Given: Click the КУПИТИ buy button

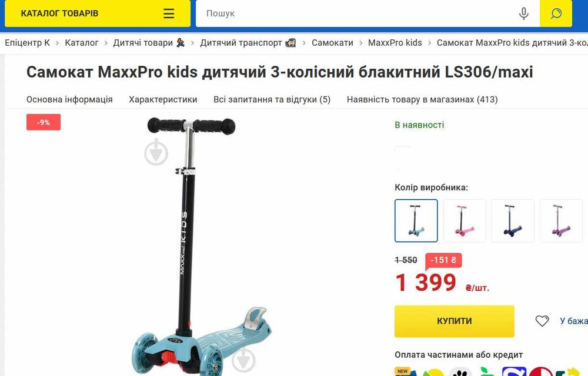Looking at the screenshot, I should [454, 321].
